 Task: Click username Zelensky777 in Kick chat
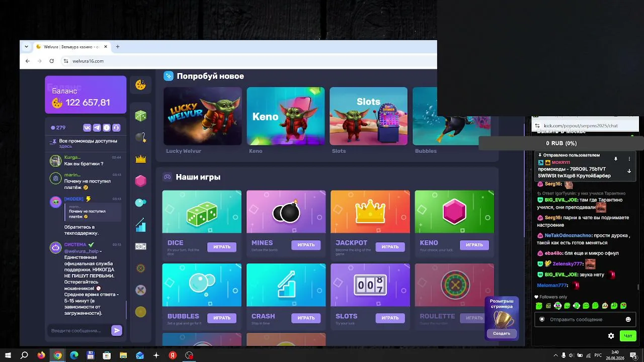point(568,264)
